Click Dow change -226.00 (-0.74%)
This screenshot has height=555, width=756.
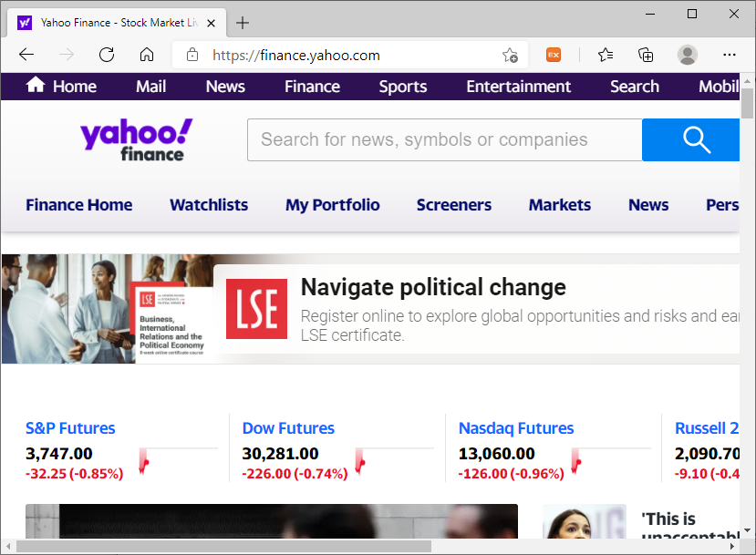click(x=295, y=474)
